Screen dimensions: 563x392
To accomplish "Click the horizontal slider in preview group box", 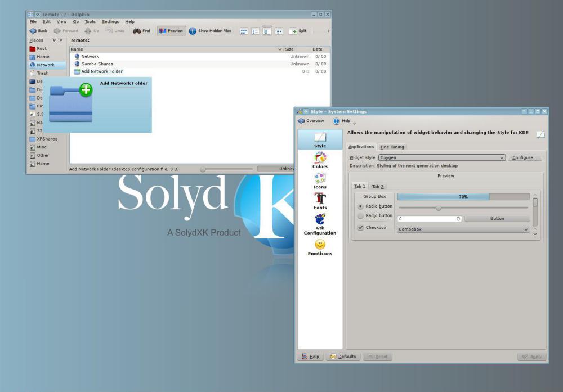I will [463, 208].
